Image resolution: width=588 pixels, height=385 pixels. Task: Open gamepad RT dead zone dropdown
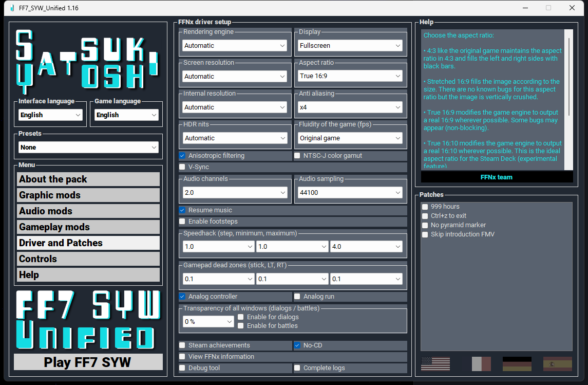366,279
